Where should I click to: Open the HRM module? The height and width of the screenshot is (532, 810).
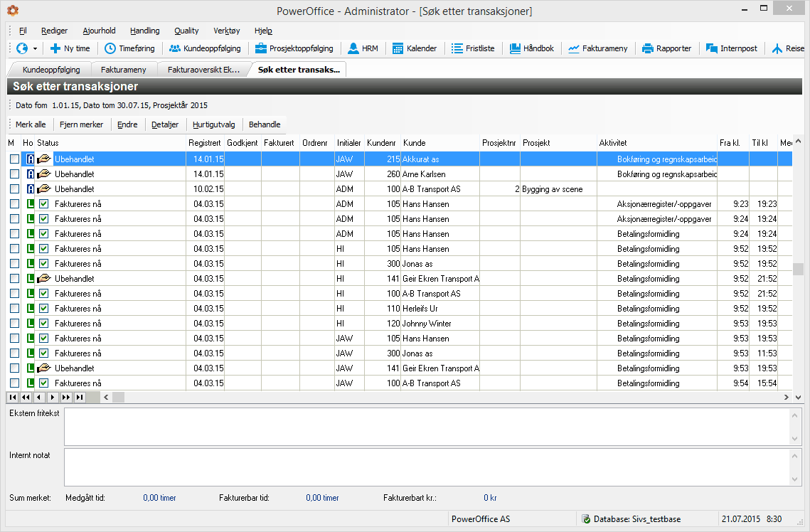tap(363, 48)
